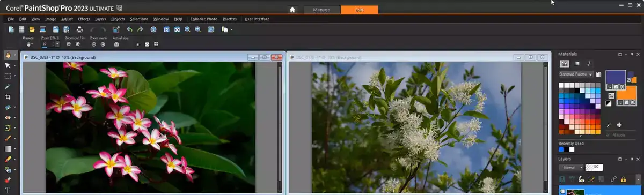Switch Materials to rainbow view
Image resolution: width=644 pixels, height=195 pixels.
click(x=577, y=63)
